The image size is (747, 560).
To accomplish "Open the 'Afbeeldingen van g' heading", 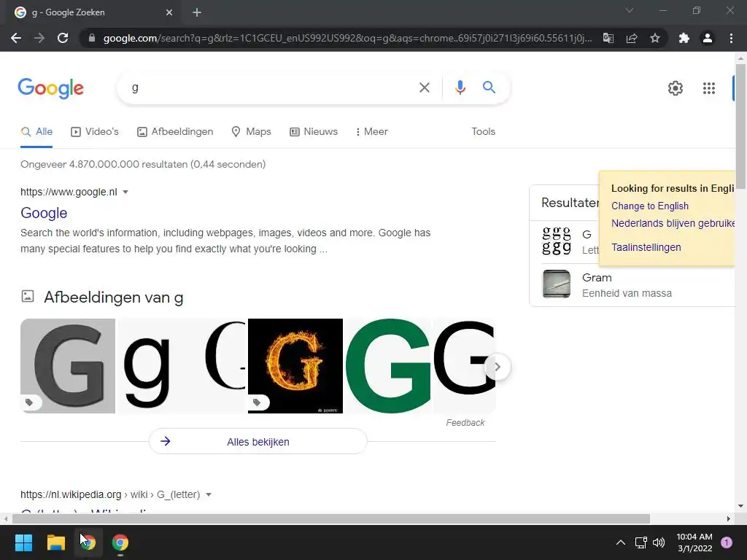I will pos(113,297).
